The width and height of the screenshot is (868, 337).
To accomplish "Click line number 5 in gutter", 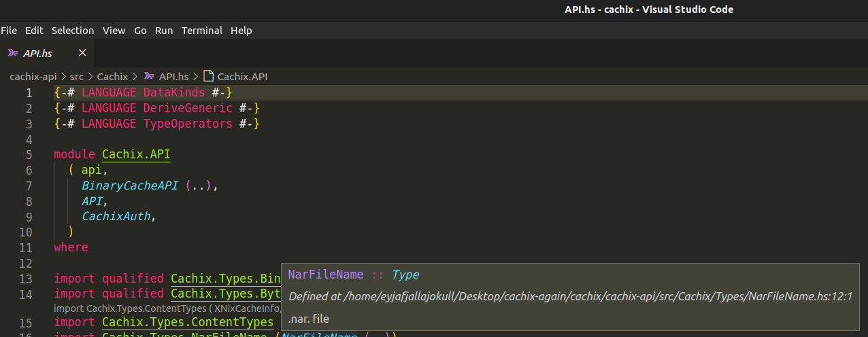I will coord(29,154).
